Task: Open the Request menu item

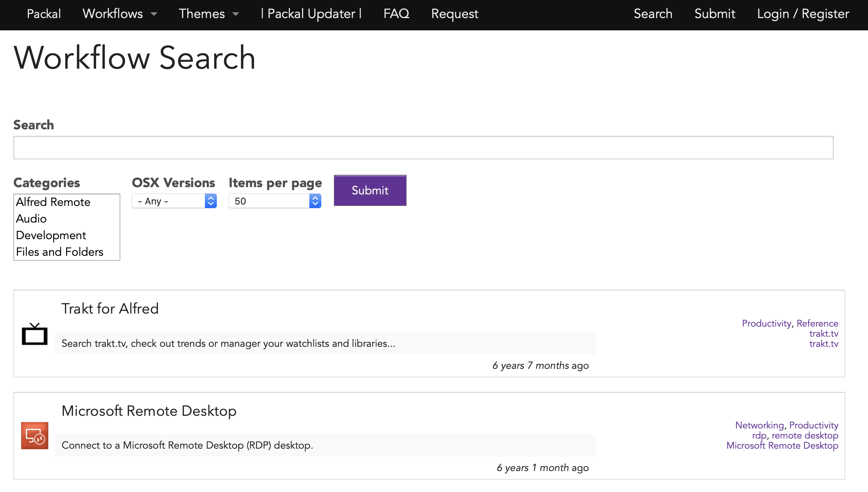Action: pos(455,14)
